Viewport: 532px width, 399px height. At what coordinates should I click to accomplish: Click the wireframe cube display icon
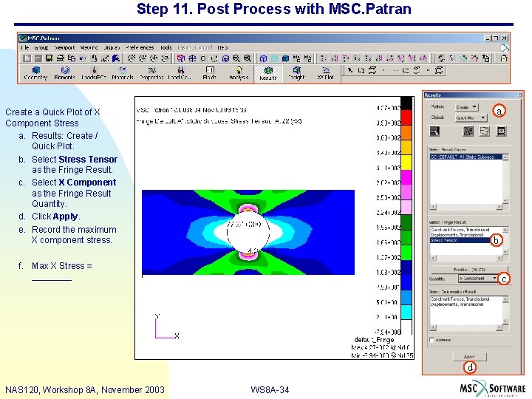pyautogui.click(x=263, y=58)
